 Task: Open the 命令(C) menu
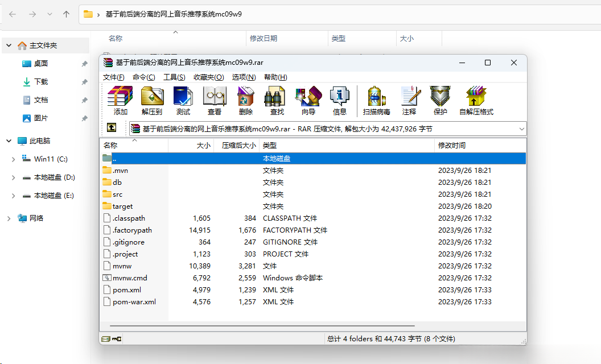pyautogui.click(x=144, y=77)
